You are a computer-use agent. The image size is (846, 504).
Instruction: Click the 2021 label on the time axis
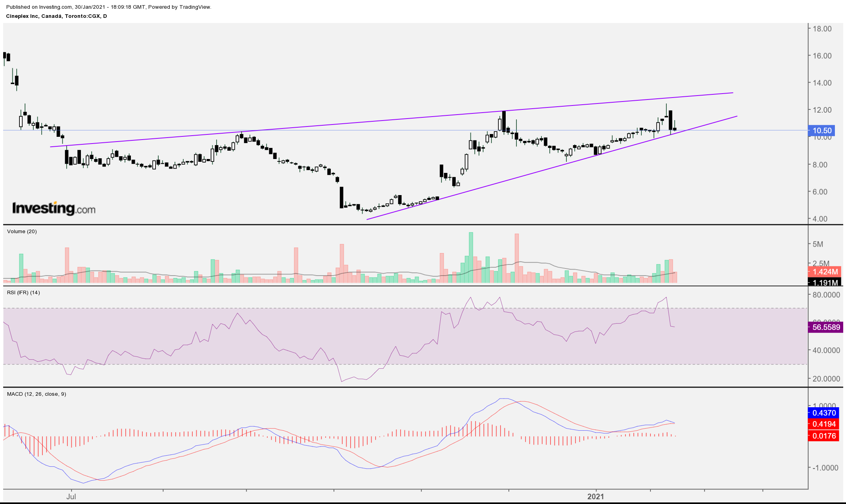pyautogui.click(x=595, y=496)
